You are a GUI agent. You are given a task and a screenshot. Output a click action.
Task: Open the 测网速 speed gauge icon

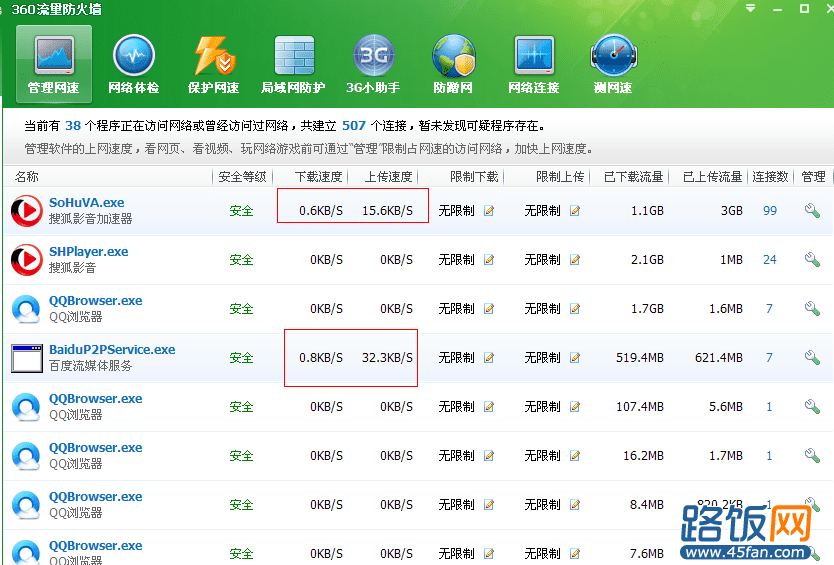tap(613, 55)
